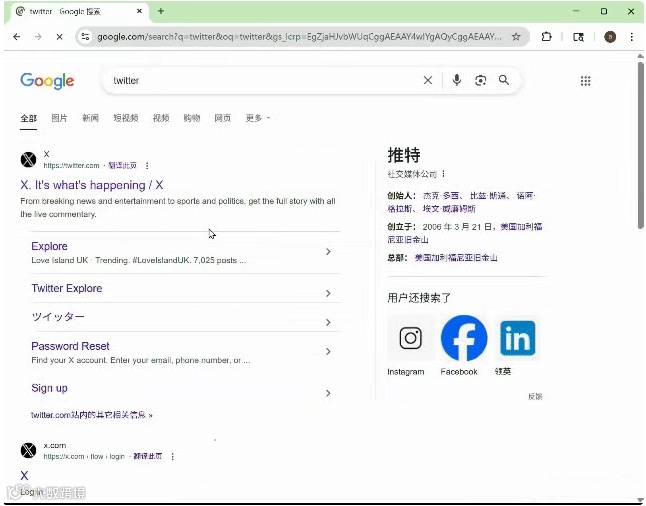Start voice search with microphone icon

point(456,80)
